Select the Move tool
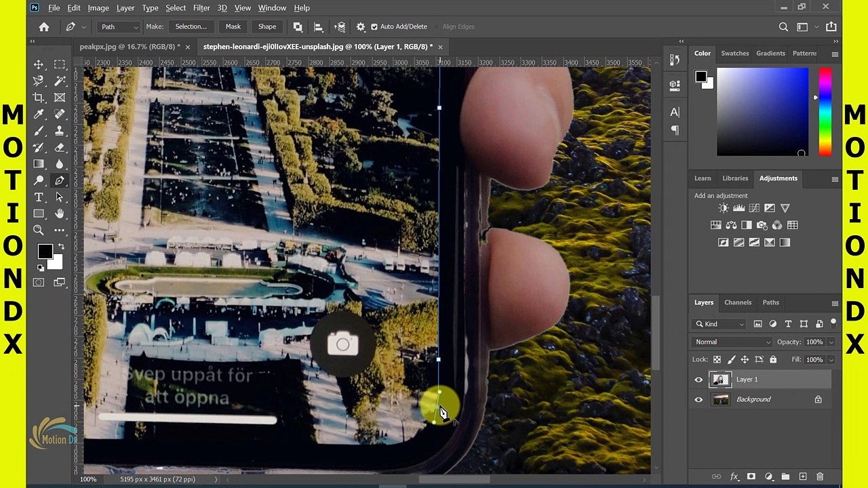 [39, 64]
